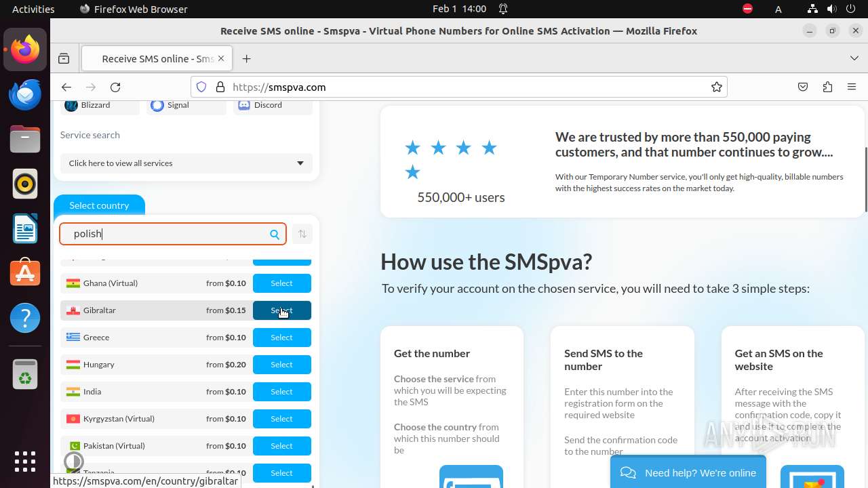
Task: Go back to previous page
Action: point(66,87)
